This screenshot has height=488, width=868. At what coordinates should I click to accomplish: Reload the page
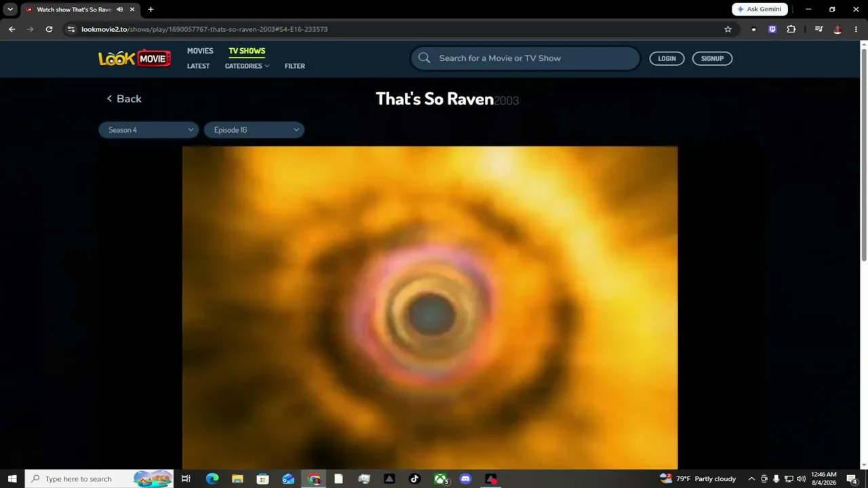pyautogui.click(x=49, y=29)
